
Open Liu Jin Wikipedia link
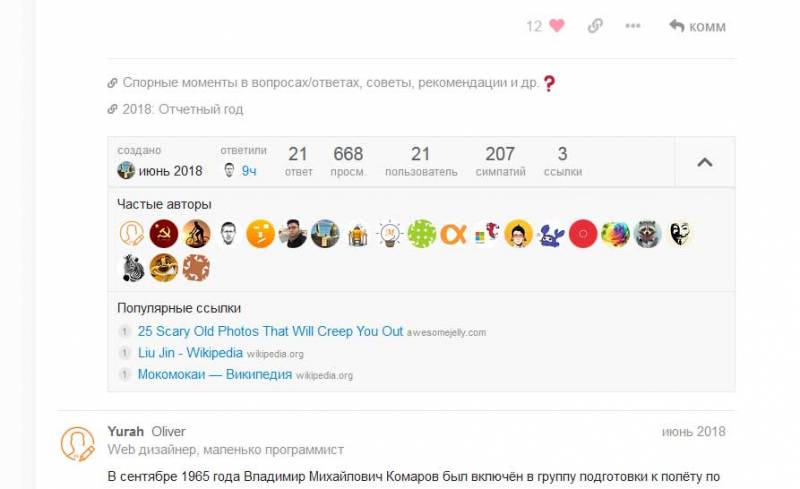pos(190,353)
